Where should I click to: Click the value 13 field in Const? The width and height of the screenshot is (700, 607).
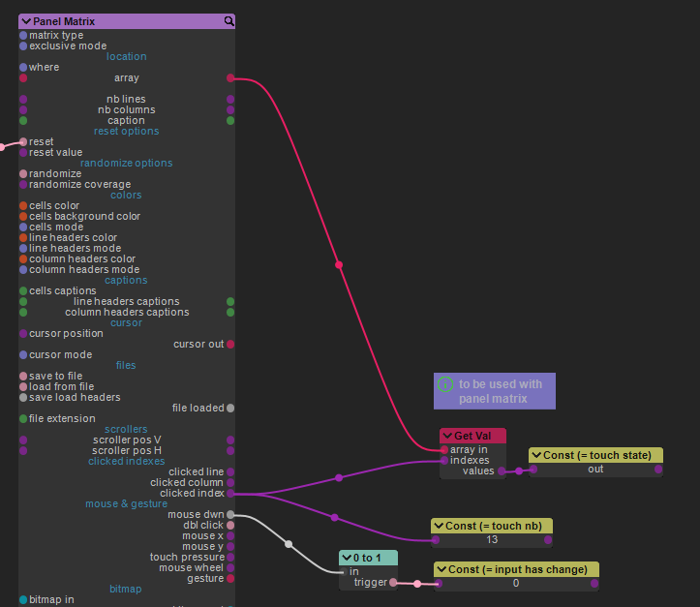point(492,540)
